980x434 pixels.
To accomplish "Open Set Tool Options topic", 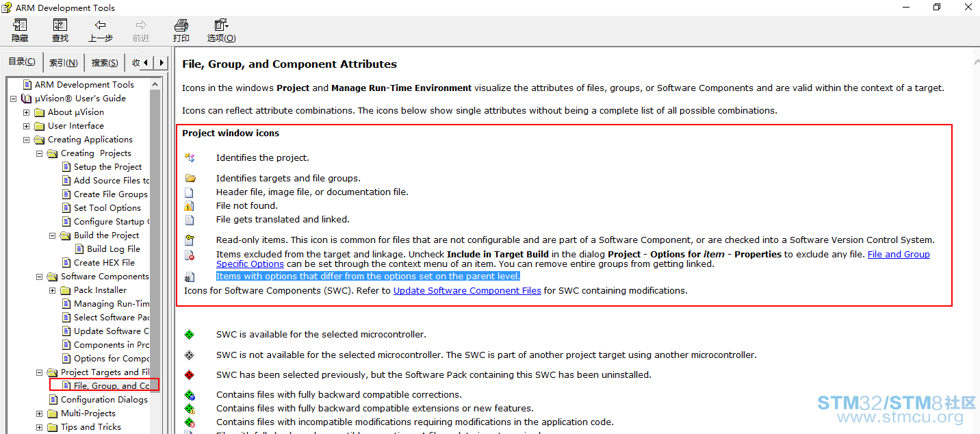I will click(x=107, y=208).
